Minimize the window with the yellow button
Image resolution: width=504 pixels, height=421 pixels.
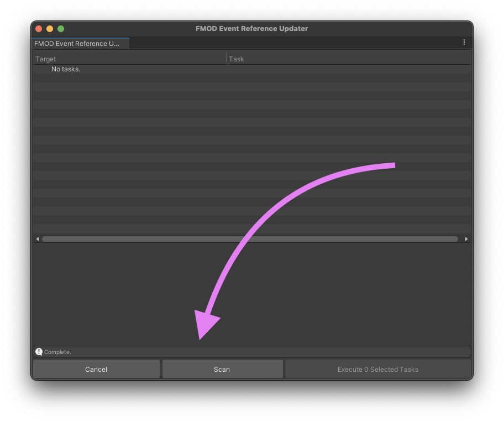(50, 29)
